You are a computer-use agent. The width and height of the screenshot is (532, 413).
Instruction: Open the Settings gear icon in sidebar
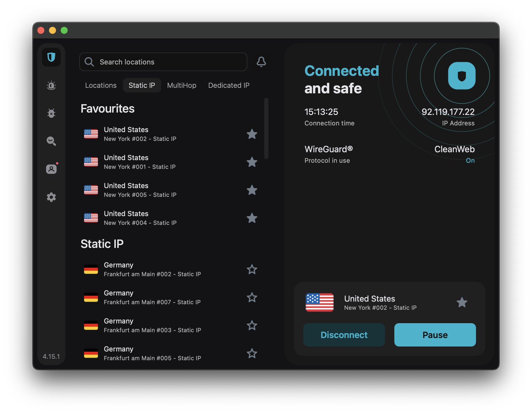pyautogui.click(x=51, y=197)
